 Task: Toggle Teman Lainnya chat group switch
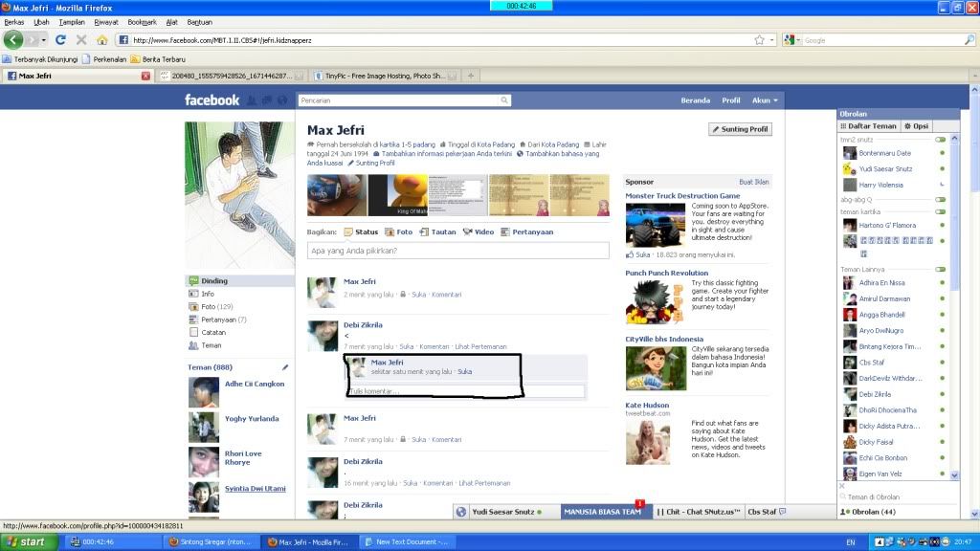[940, 269]
